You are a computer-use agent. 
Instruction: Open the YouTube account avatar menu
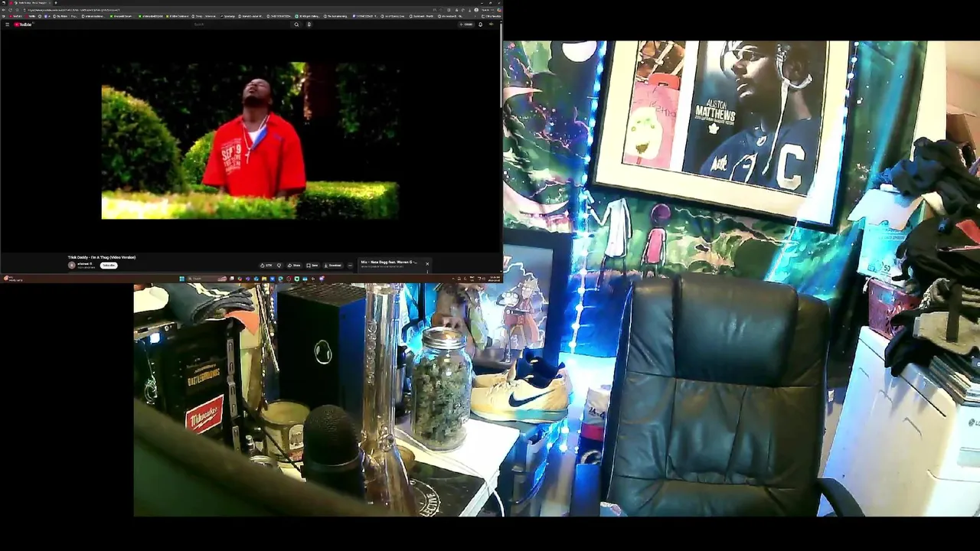492,24
